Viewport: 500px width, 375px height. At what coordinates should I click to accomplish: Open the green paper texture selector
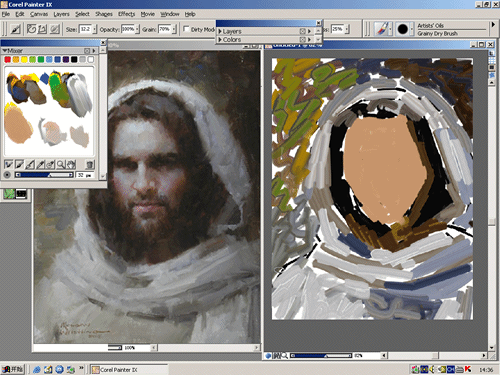coord(9,194)
